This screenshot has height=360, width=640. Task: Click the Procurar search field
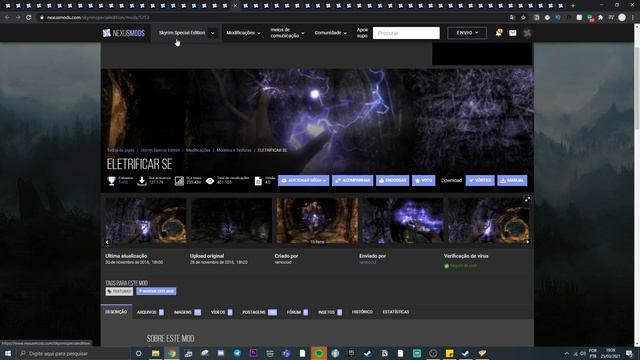click(x=406, y=33)
